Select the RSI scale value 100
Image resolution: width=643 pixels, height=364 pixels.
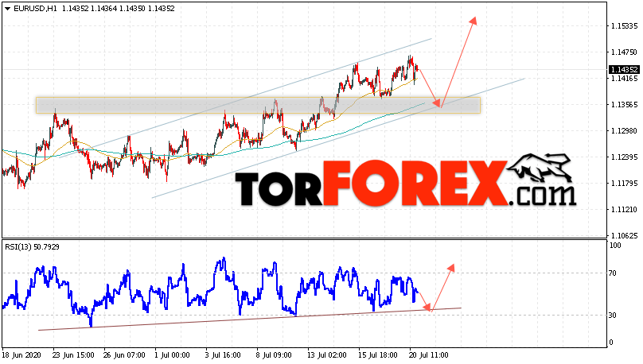click(615, 246)
